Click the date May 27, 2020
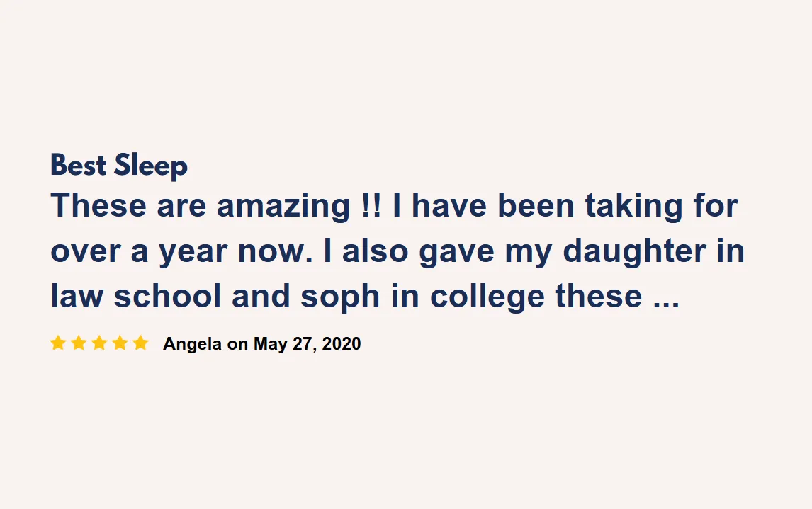 click(307, 344)
